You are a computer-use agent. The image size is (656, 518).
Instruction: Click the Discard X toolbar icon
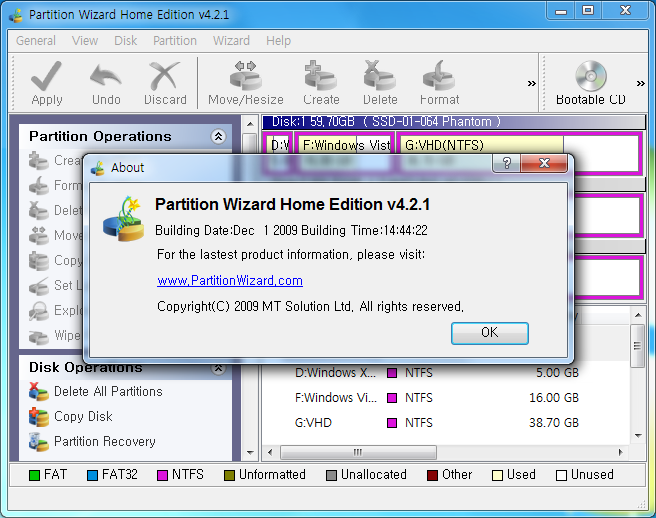click(165, 76)
